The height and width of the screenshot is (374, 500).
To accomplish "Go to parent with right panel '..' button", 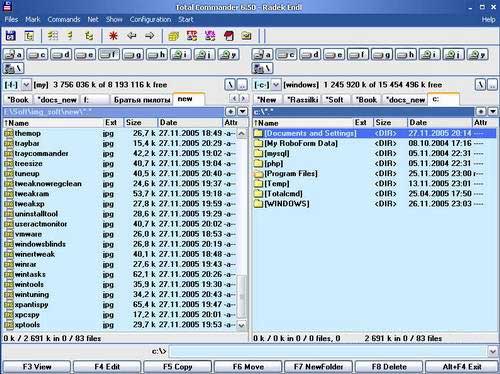I will point(493,85).
